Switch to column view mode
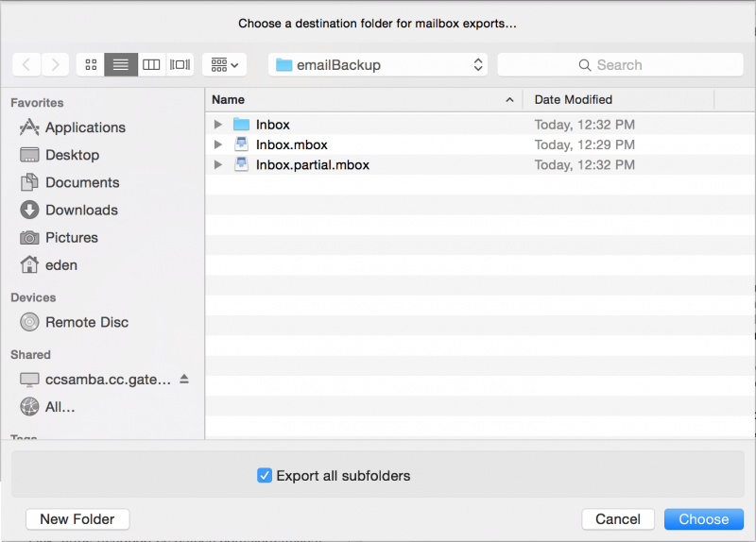 [x=151, y=65]
